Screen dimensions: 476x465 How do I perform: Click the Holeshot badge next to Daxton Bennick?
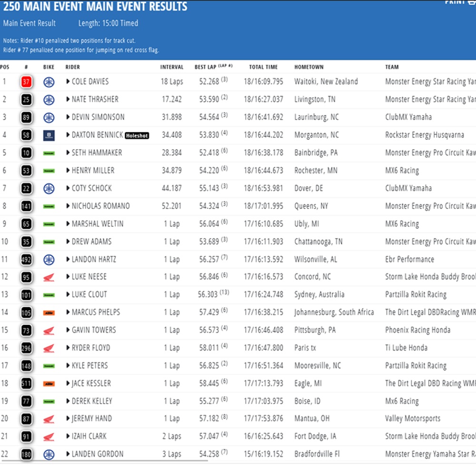coord(137,136)
